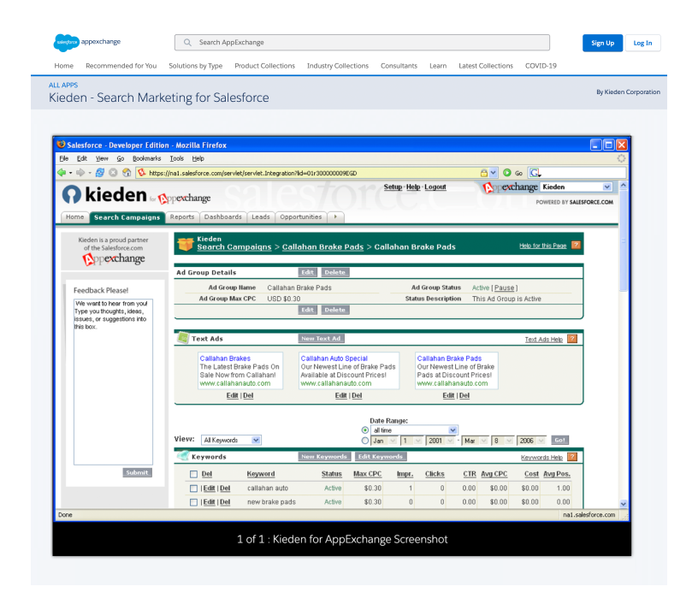Click the magnifier icon in Search AppExchange
Screen dimensions: 698x616
187,42
